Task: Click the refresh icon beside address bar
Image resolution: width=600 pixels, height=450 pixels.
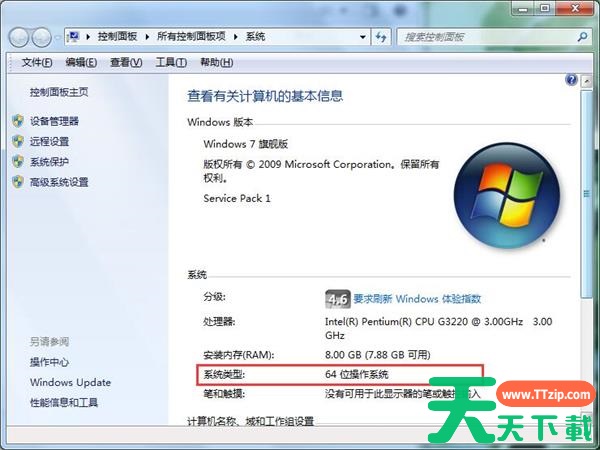Action: click(x=381, y=37)
